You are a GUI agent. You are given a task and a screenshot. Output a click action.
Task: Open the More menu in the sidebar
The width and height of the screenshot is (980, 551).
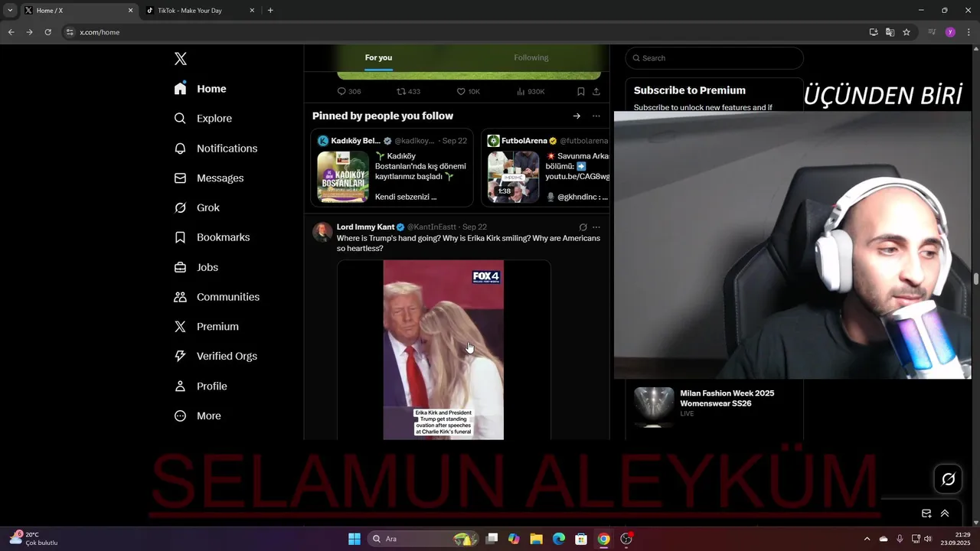pyautogui.click(x=197, y=416)
